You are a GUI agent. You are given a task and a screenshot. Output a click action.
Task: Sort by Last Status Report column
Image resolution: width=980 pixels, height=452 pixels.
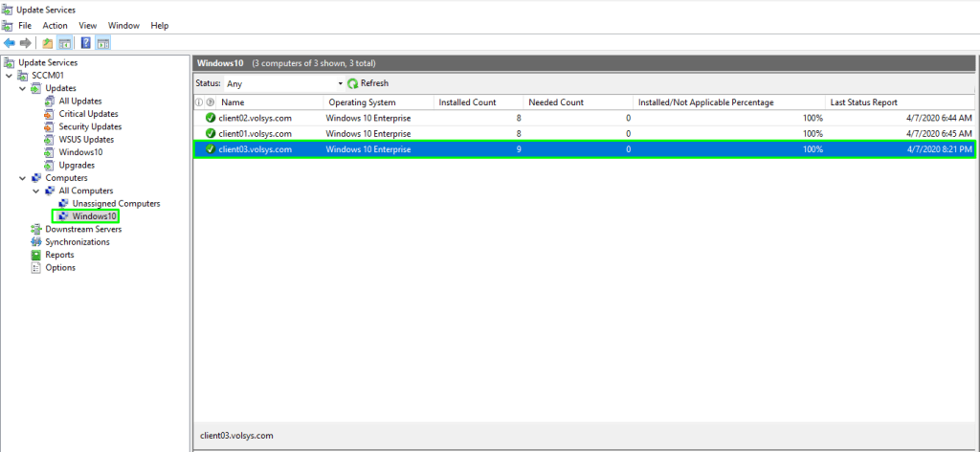point(863,102)
